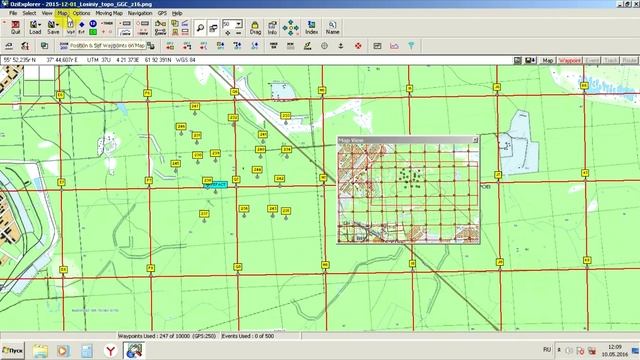Select the cyan highlighted waypoint label

coord(216,185)
